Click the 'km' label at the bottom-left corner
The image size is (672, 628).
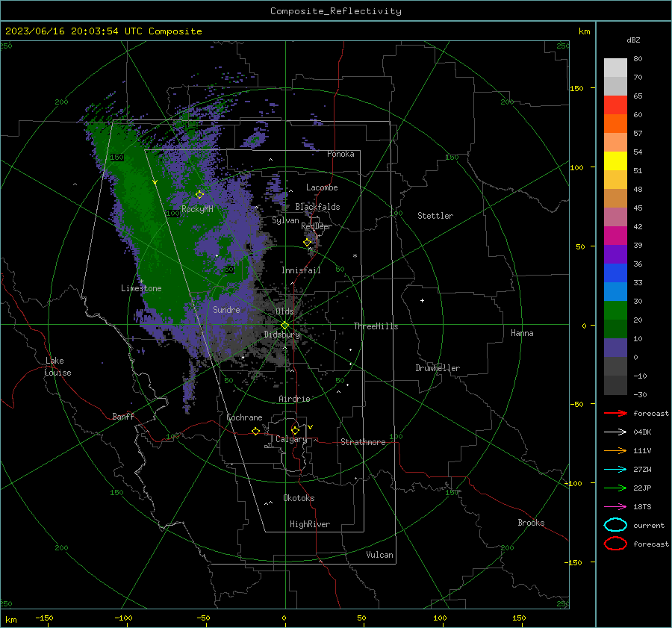pos(10,620)
